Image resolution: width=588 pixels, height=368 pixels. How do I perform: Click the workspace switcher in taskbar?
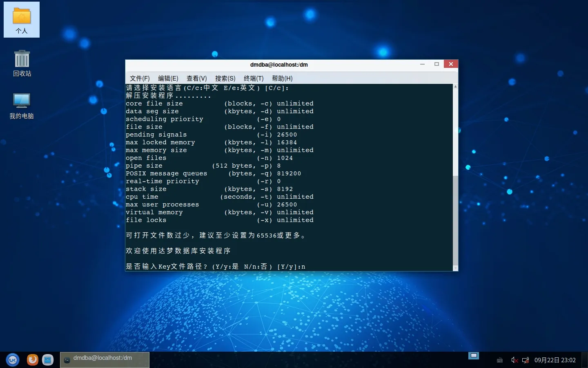474,356
